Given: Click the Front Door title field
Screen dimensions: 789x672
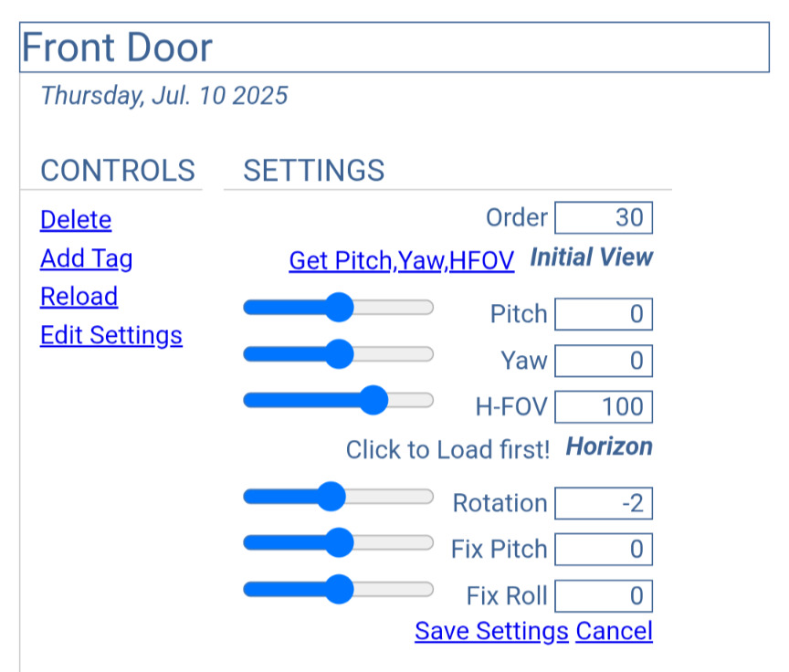Looking at the screenshot, I should tap(394, 47).
